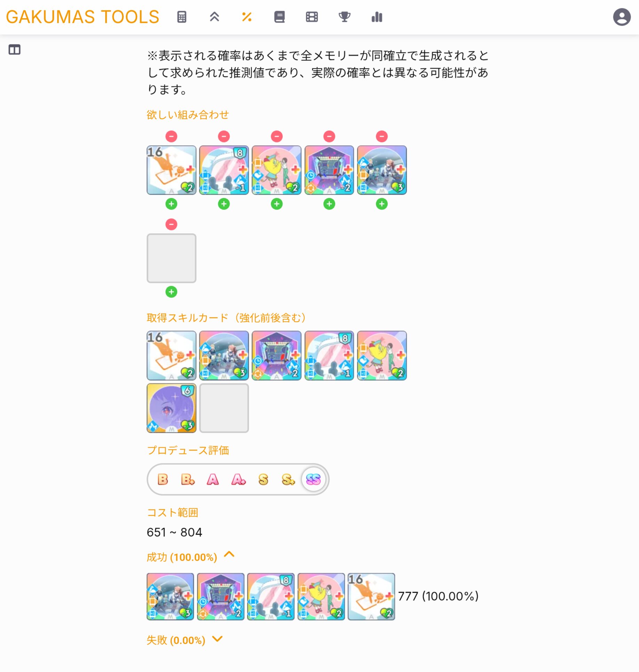Open the bar chart statistics icon
This screenshot has width=639, height=672.
(x=377, y=17)
